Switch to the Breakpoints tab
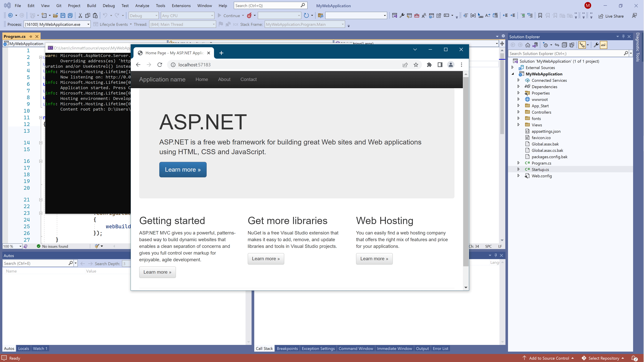 coord(287,349)
